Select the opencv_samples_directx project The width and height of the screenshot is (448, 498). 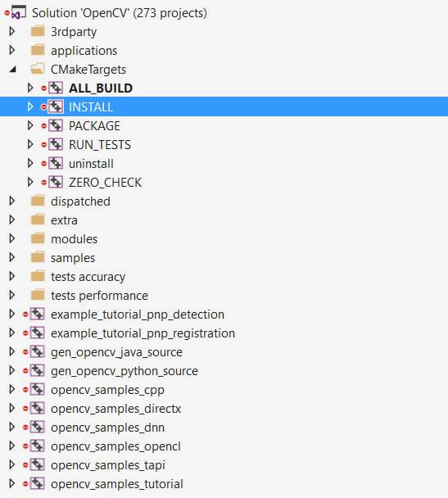(x=115, y=409)
